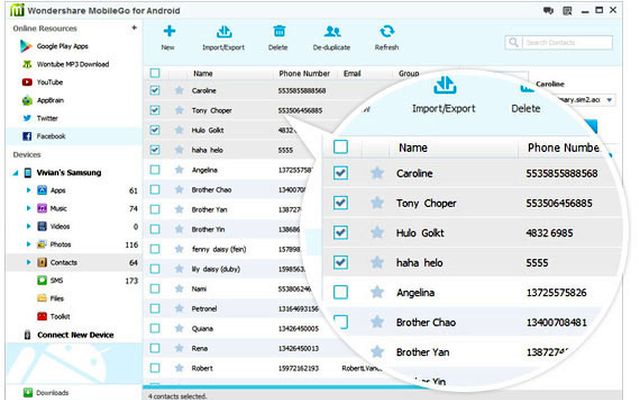This screenshot has height=400, width=640.
Task: Check the Angelina contact checkbox
Action: pos(155,169)
